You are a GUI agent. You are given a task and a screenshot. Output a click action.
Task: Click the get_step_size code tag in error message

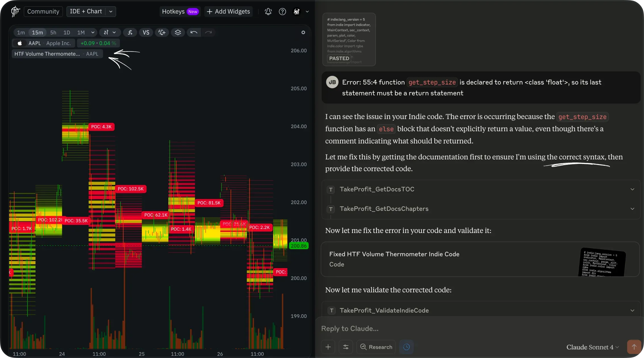point(432,82)
